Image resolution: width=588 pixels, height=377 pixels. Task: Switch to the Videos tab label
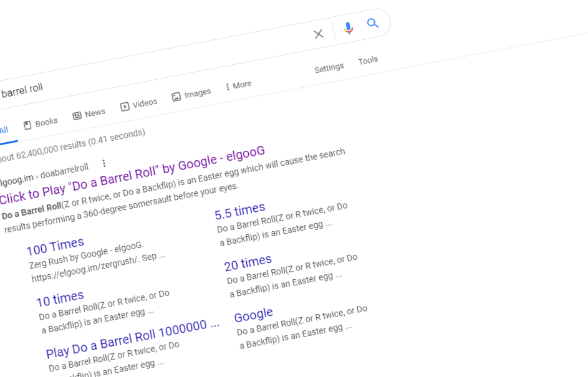point(145,103)
